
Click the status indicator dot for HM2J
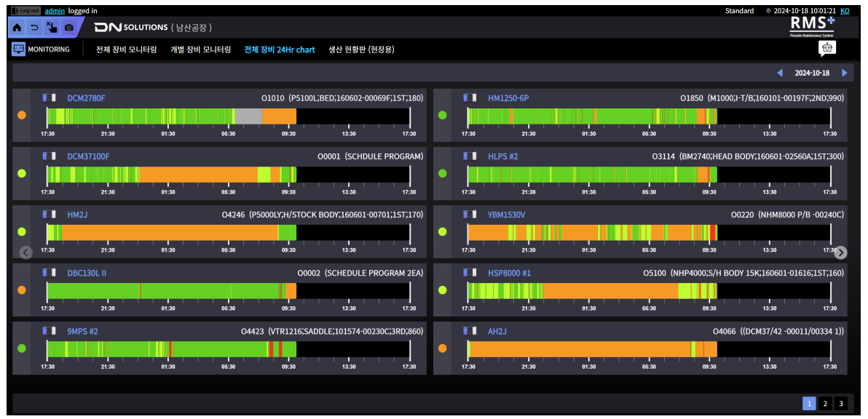coord(22,232)
